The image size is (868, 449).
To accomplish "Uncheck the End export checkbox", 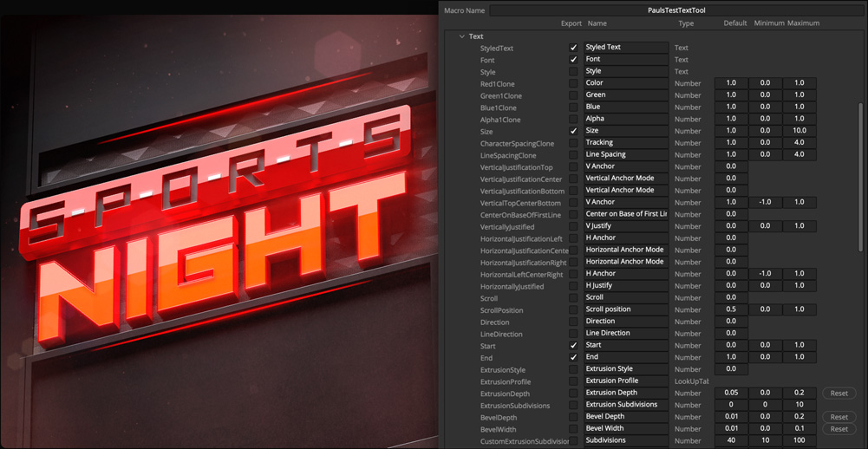I will coord(573,357).
